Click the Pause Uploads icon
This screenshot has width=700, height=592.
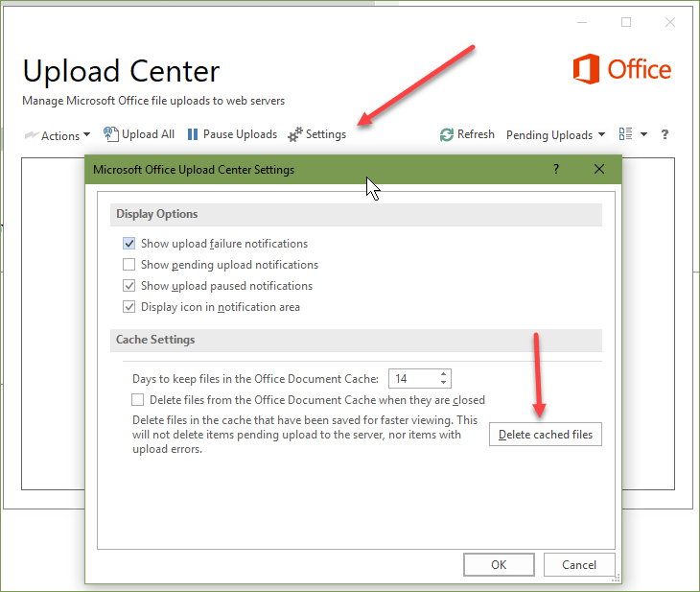193,134
